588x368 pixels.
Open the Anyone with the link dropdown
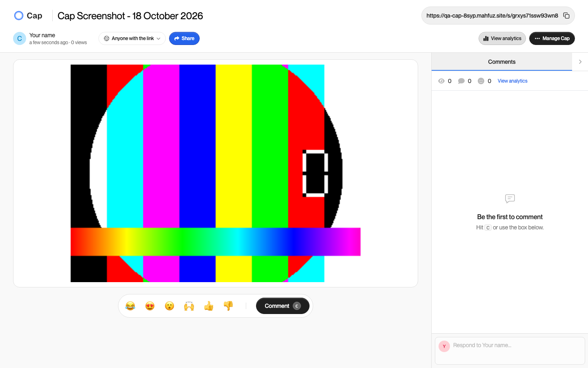(132, 38)
